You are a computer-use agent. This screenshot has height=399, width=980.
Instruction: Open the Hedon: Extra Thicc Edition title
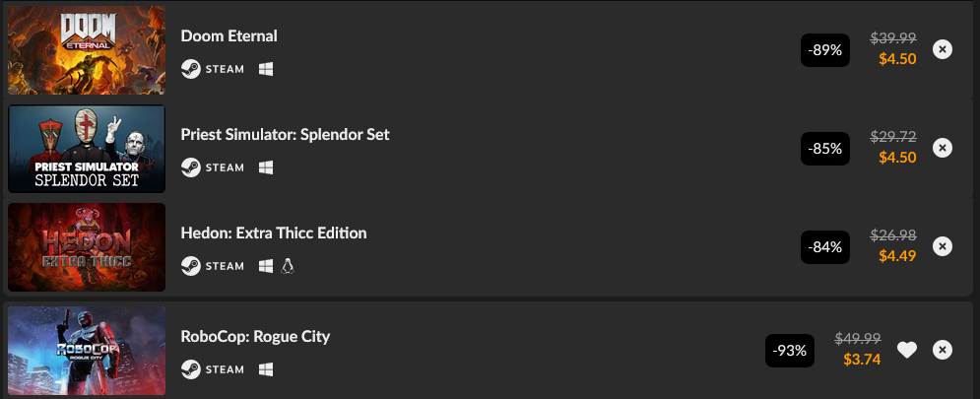click(274, 233)
